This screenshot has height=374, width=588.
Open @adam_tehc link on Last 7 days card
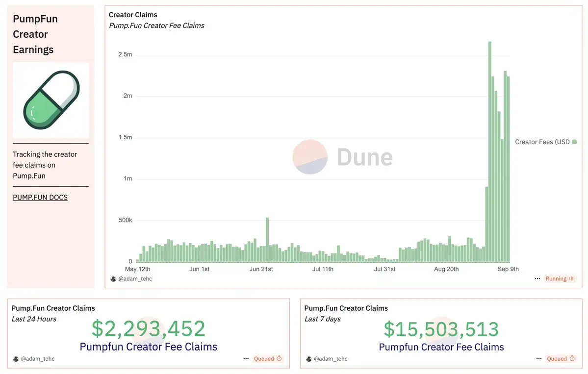point(331,359)
